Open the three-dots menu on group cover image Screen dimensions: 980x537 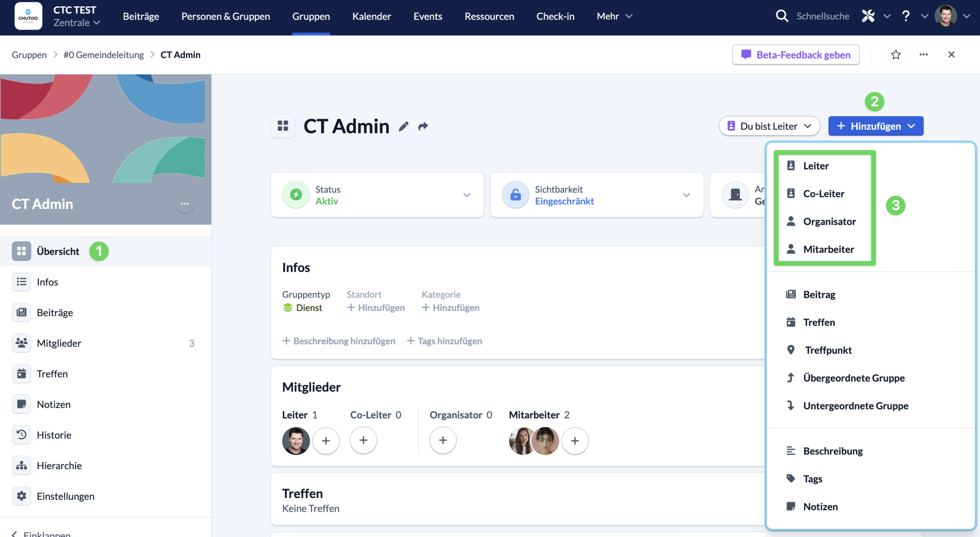point(185,204)
